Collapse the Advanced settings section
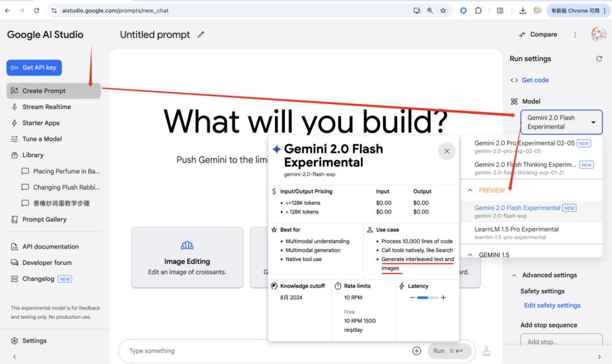612x364 pixels. point(514,275)
